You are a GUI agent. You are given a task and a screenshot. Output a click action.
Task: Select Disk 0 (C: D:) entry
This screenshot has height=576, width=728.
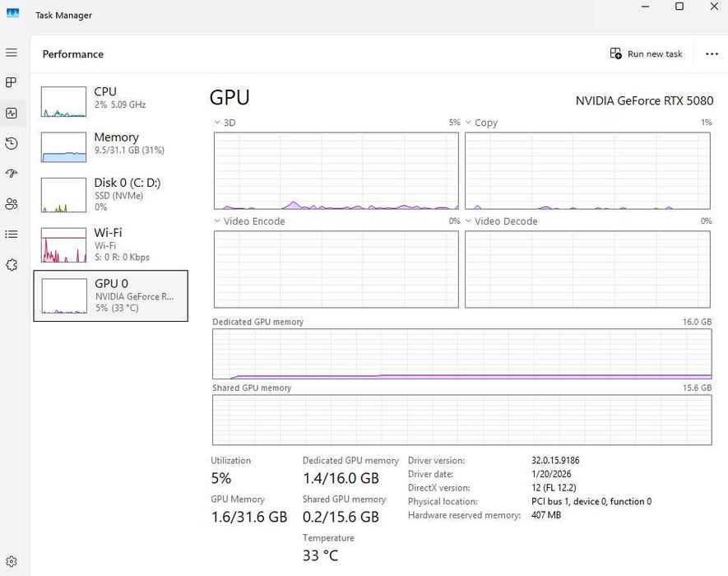coord(110,195)
